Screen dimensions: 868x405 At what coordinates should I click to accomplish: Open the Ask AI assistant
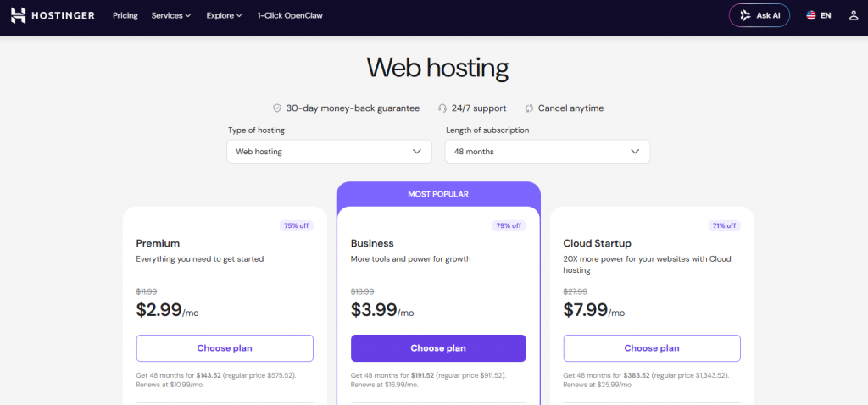[759, 15]
